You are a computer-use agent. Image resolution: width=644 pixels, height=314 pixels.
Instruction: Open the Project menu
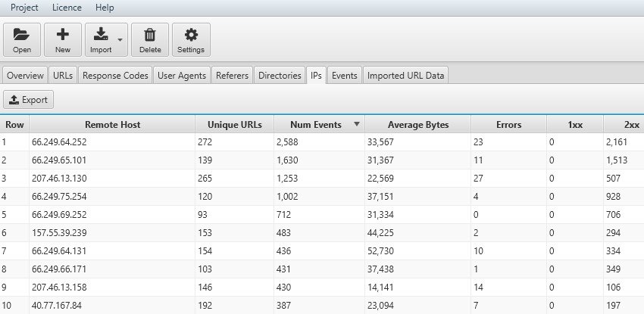[x=24, y=8]
